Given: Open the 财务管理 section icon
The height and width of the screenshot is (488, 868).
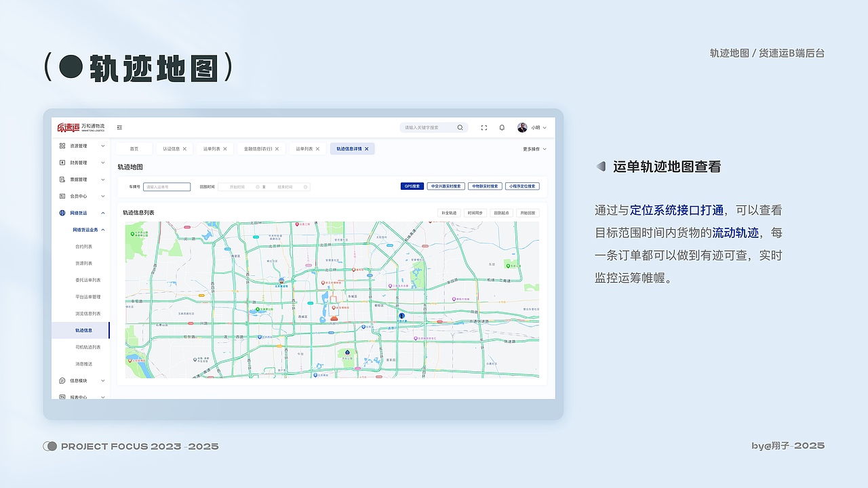Looking at the screenshot, I should (62, 163).
